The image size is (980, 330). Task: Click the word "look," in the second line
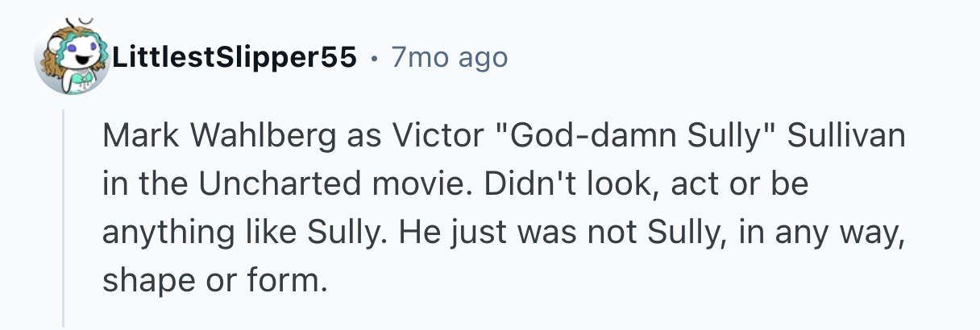tap(617, 185)
